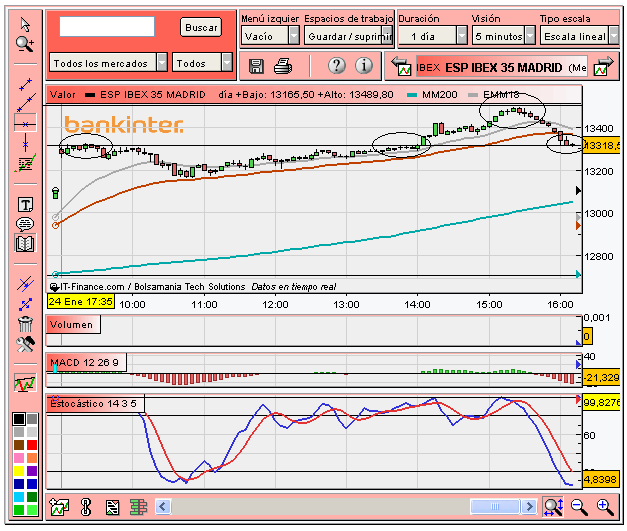Activate the zoom magnifier tool in left toolbar
Image resolution: width=627 pixels, height=531 pixels.
click(x=25, y=44)
